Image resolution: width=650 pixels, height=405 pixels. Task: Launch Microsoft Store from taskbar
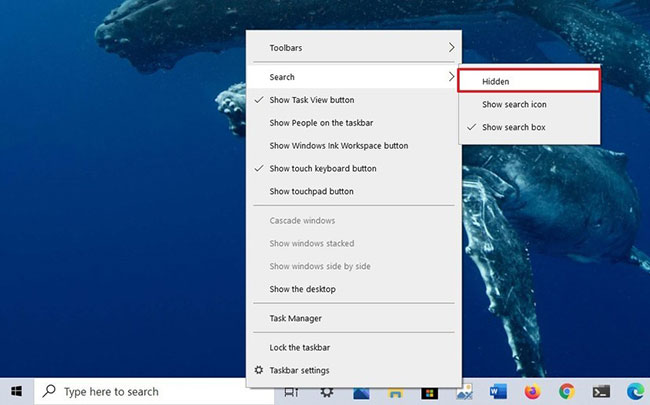pos(429,392)
